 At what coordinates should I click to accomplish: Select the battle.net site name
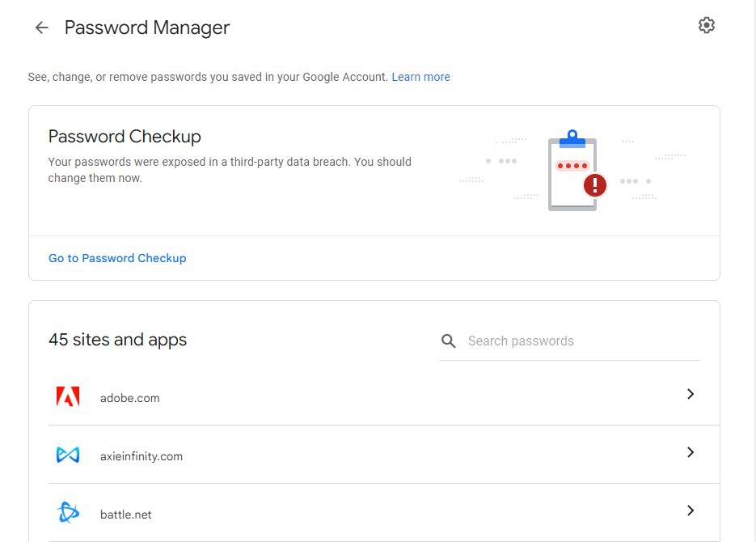[x=126, y=514]
